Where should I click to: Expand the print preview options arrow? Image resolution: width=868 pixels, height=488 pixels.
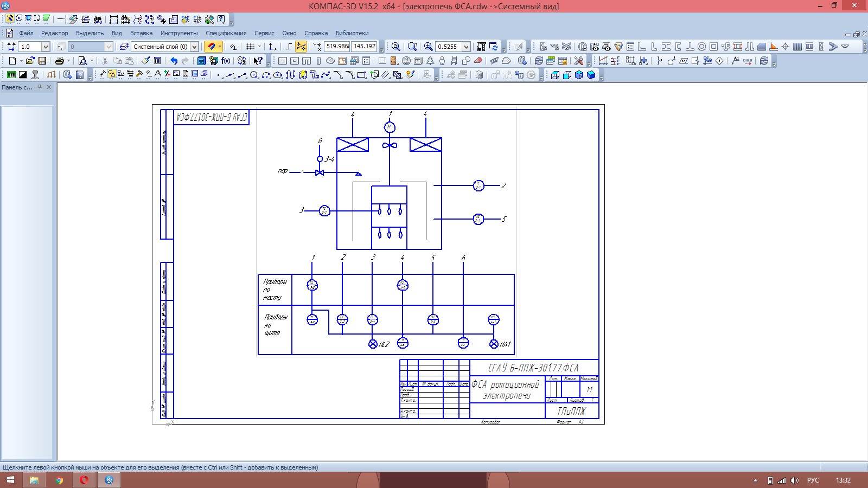92,61
